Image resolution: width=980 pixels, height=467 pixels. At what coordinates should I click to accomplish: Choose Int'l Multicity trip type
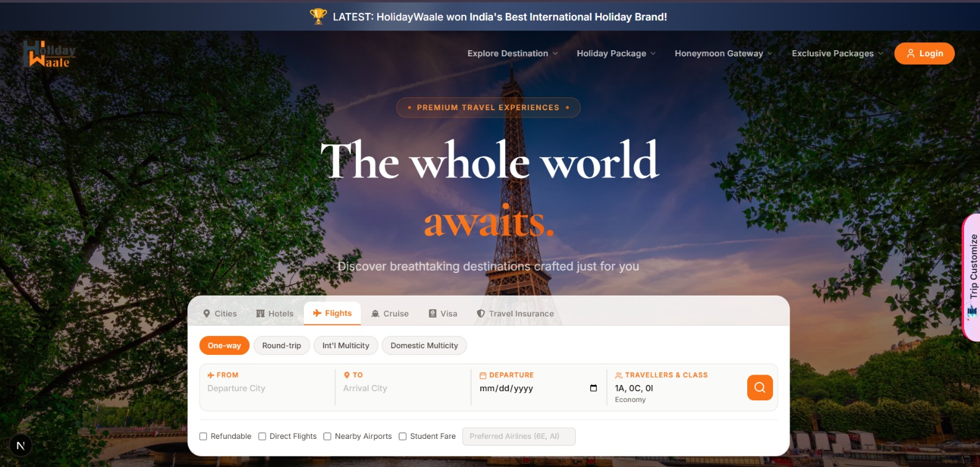coord(345,345)
